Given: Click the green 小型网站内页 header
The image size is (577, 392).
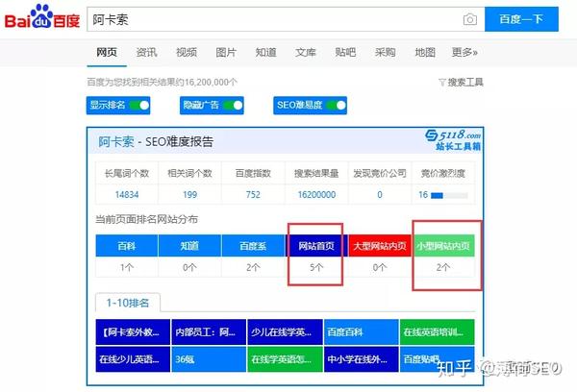Looking at the screenshot, I should pyautogui.click(x=443, y=246).
